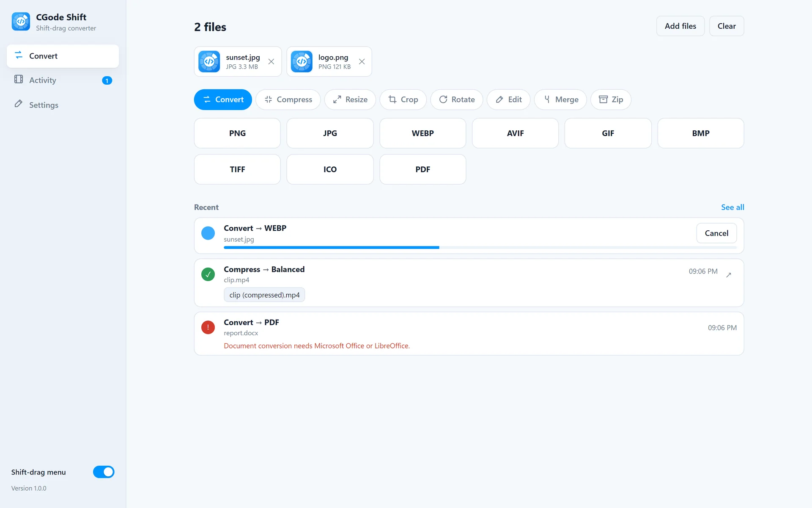Viewport: 812px width, 508px height.
Task: Clear all files from the list
Action: [727, 26]
